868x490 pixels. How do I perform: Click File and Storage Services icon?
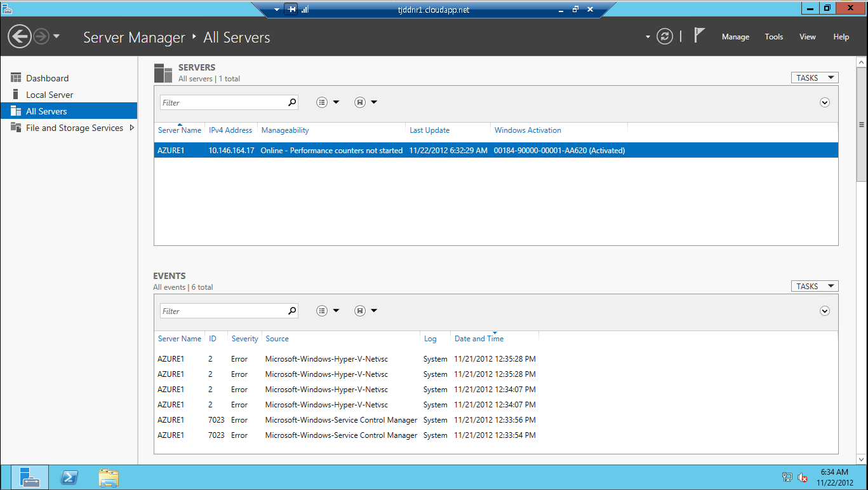click(16, 127)
